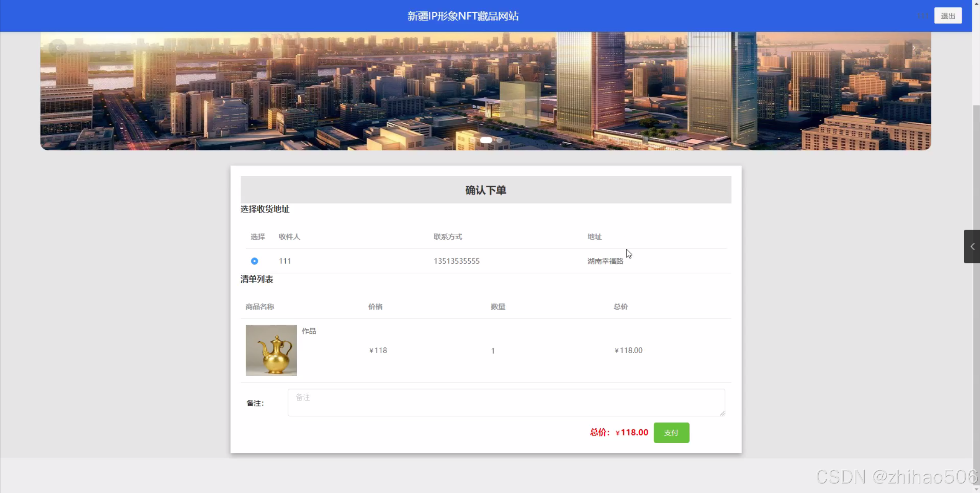Click the 退出 logout button
This screenshot has height=493, width=980.
(947, 15)
